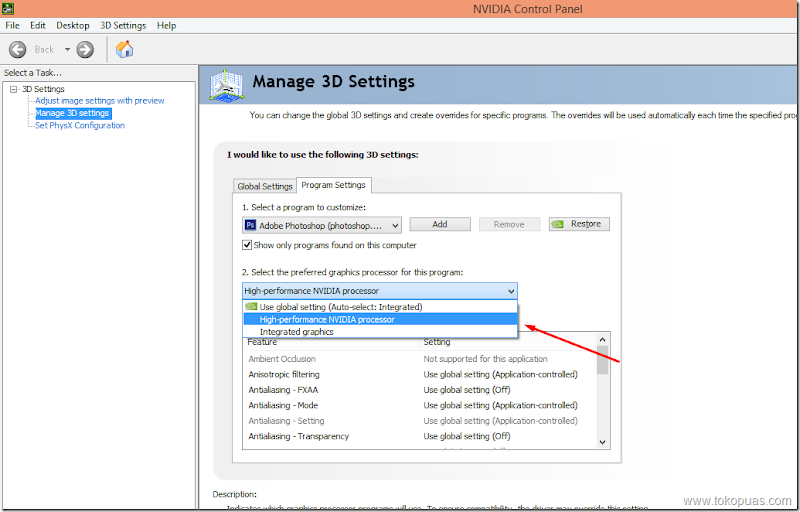Switch to the Program Settings tab
The image size is (800, 512).
(x=333, y=185)
